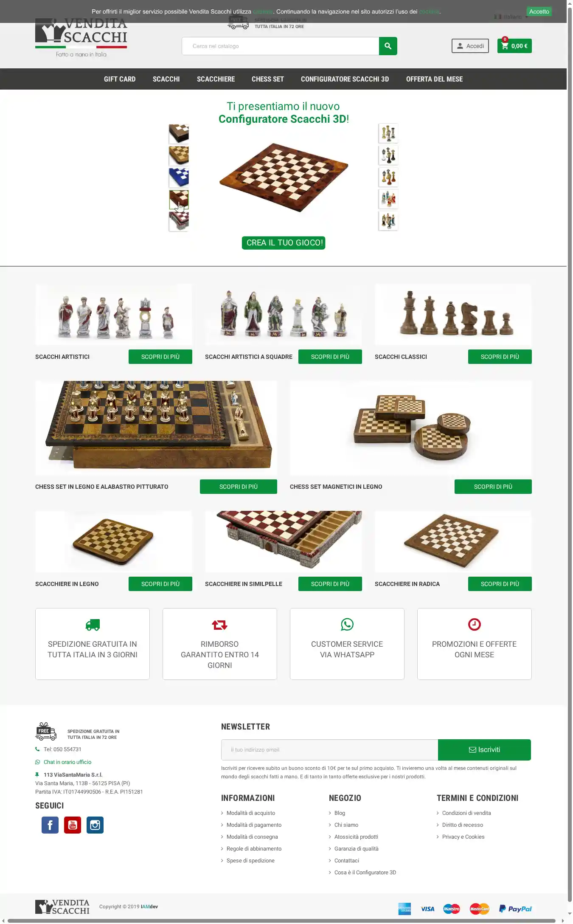This screenshot has width=573, height=924.
Task: Open the Privacy e Cookies link
Action: click(463, 837)
